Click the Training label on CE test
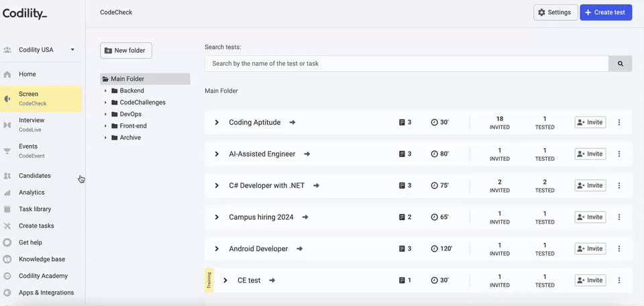The height and width of the screenshot is (306, 644). tap(209, 280)
